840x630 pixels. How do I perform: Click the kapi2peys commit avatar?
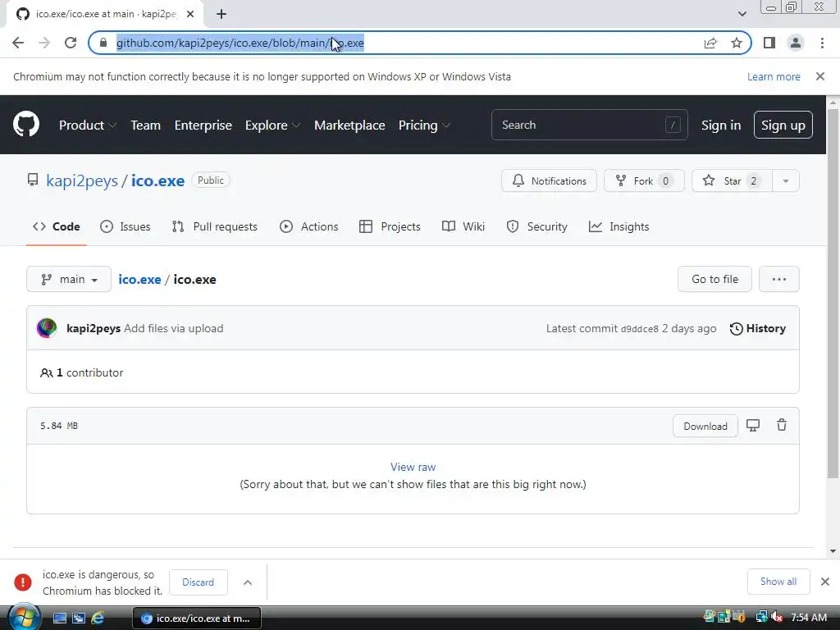47,328
